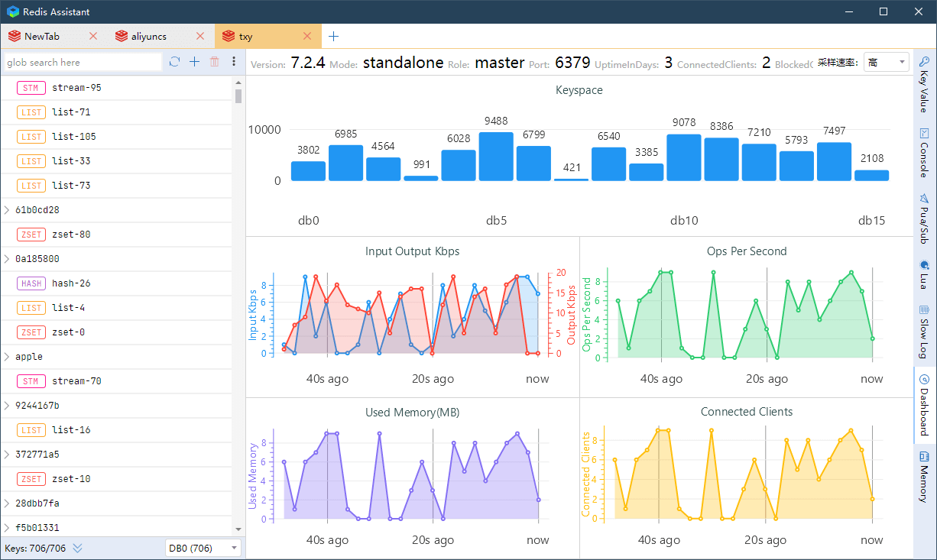Close the aliyuncs tab

200,36
